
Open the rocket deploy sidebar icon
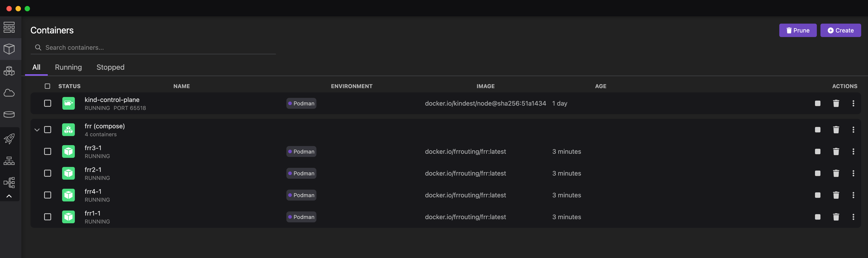9,139
